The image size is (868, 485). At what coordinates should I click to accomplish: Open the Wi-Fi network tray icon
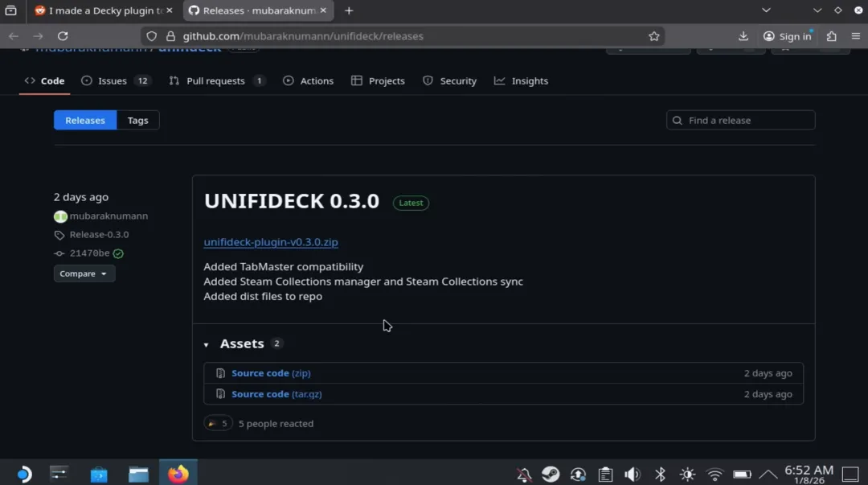(714, 475)
